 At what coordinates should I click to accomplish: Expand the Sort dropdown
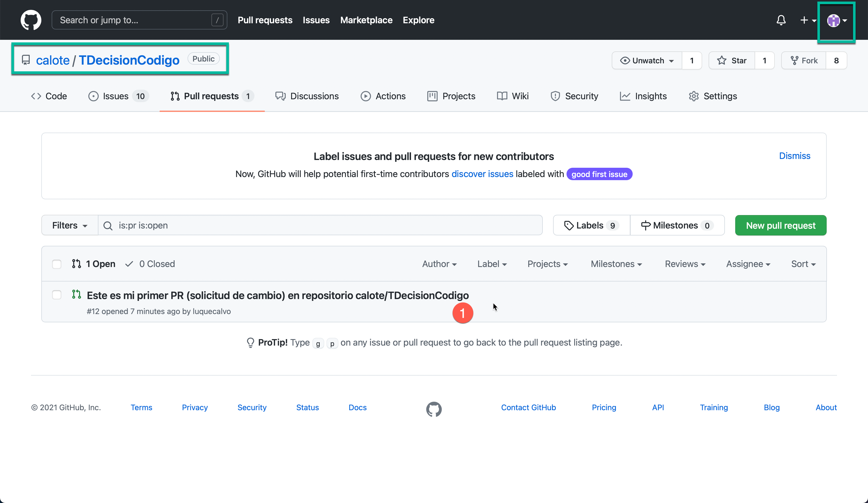click(x=803, y=264)
